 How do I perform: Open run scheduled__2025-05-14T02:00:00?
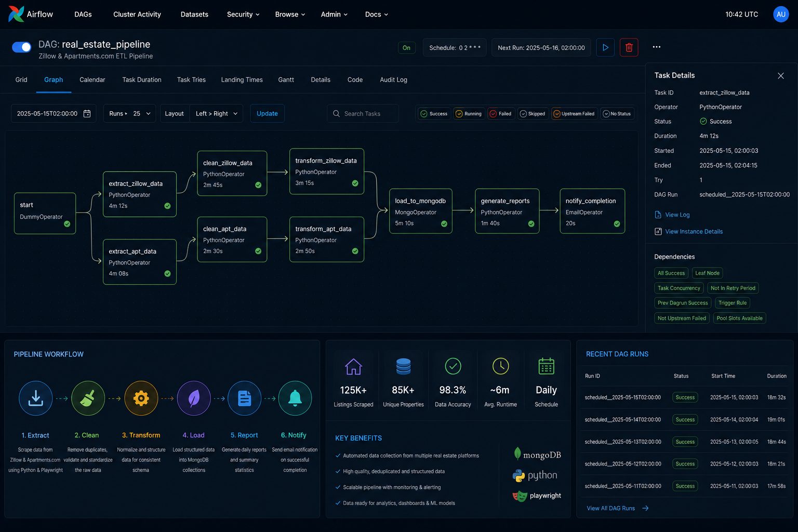pyautogui.click(x=622, y=419)
